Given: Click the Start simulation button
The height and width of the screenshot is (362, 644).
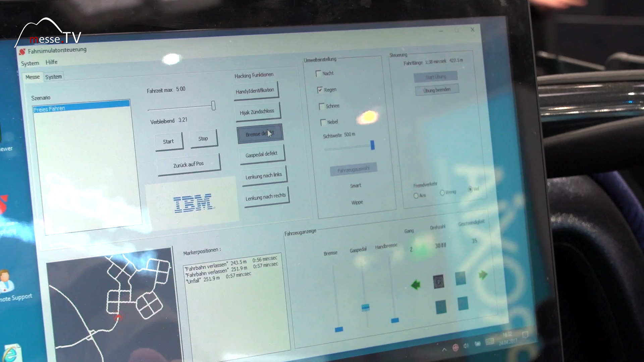Looking at the screenshot, I should coord(168,141).
